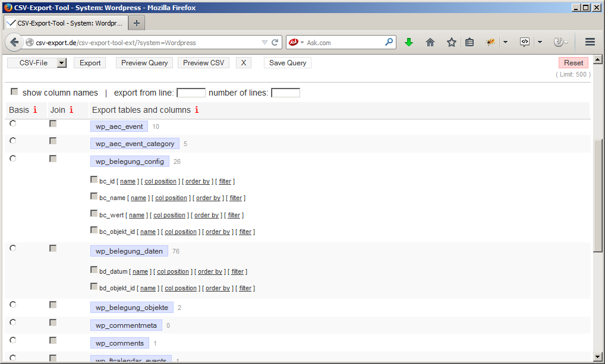
Task: Open the col position link for bc_name
Action: click(171, 198)
